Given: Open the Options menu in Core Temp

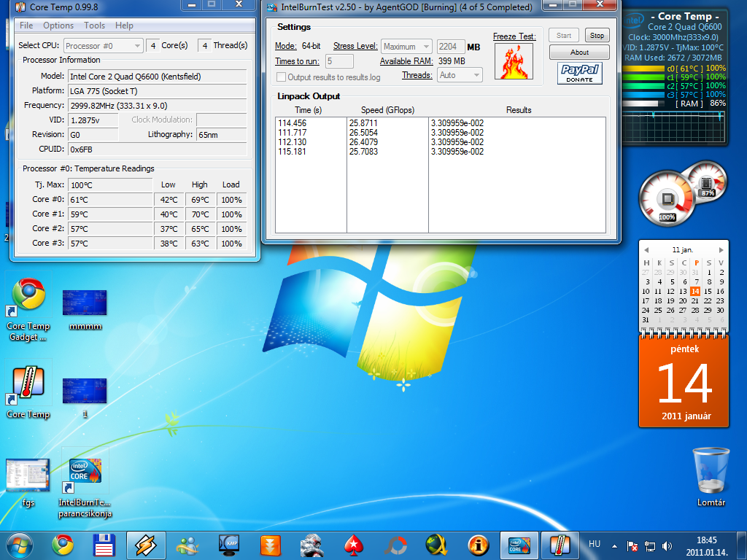Looking at the screenshot, I should pyautogui.click(x=58, y=26).
